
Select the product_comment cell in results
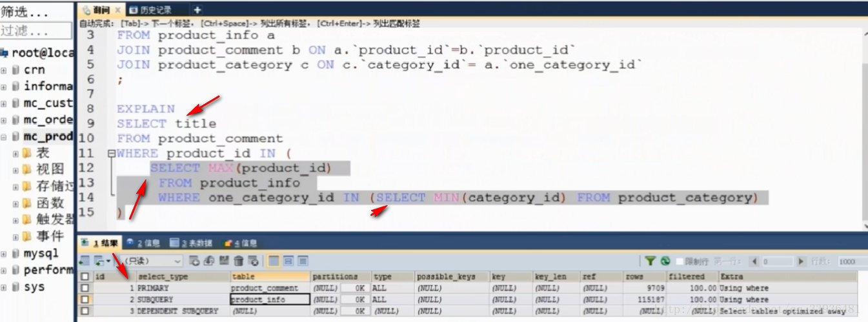click(x=270, y=288)
